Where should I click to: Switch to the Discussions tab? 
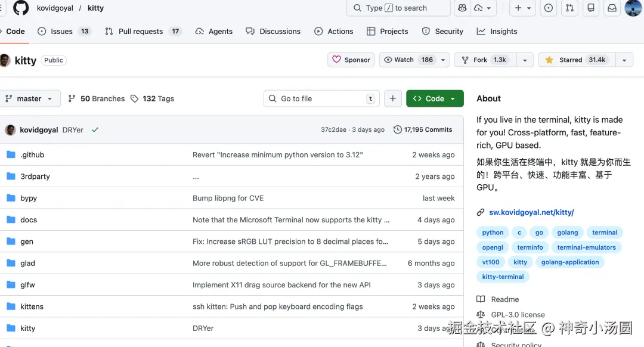[x=273, y=31]
